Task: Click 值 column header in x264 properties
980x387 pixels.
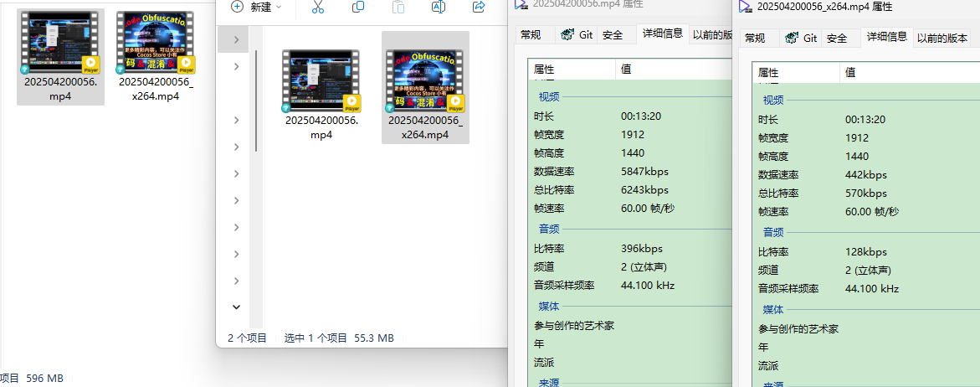Action: point(910,73)
